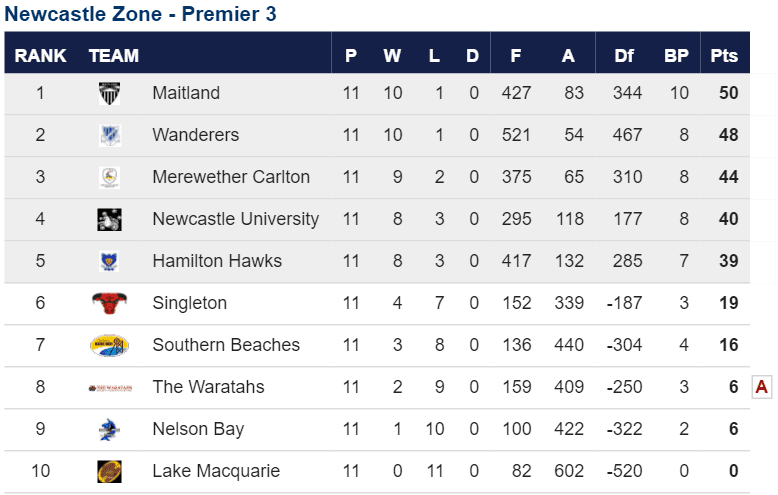Image resolution: width=778 pixels, height=495 pixels.
Task: Open the Hamilton Hawks team name
Action: tap(217, 261)
